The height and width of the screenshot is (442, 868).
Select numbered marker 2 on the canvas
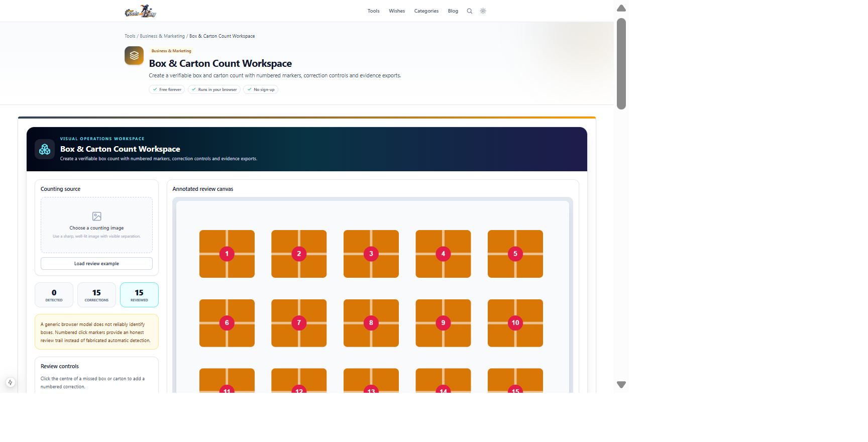pos(299,254)
